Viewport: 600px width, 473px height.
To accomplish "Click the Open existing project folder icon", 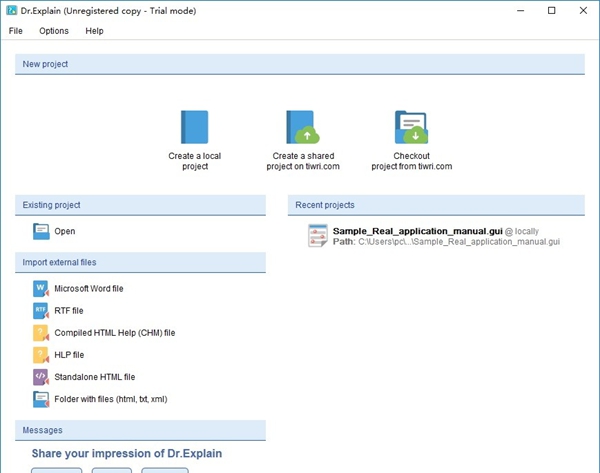I will [41, 231].
